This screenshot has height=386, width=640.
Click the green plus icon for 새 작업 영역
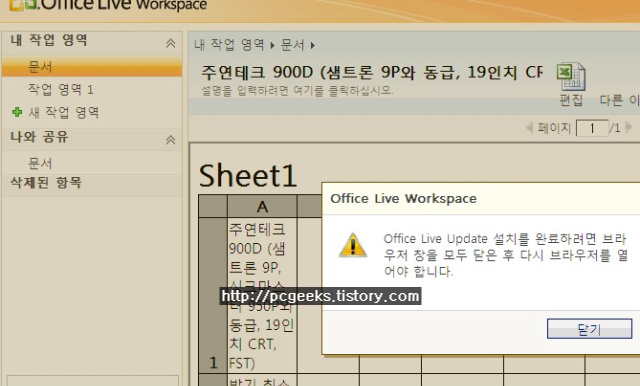point(17,112)
